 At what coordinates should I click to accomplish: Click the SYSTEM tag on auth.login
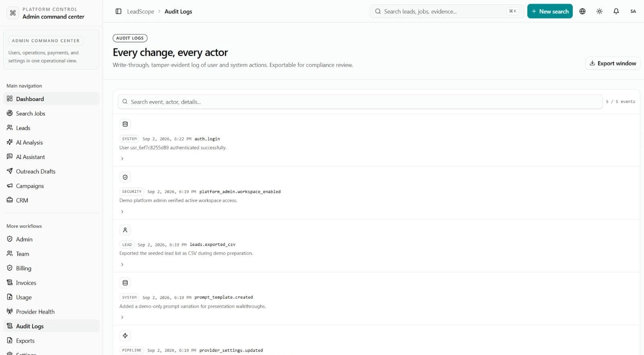point(129,139)
